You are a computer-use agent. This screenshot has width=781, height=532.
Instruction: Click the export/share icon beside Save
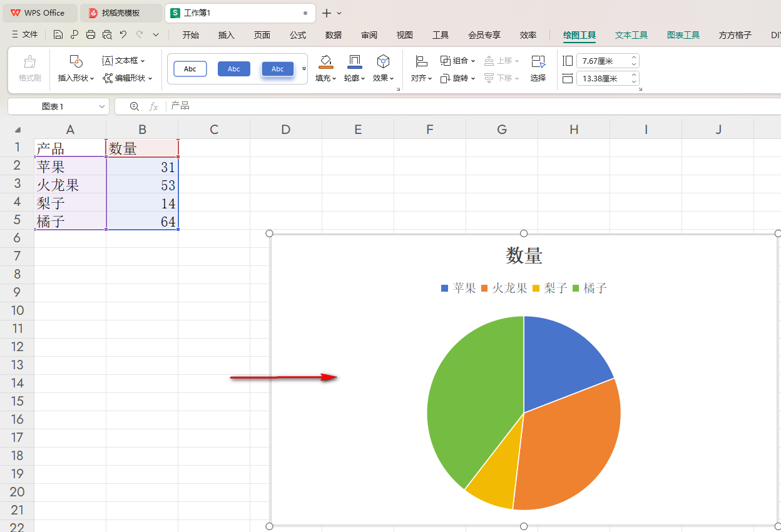pyautogui.click(x=74, y=35)
